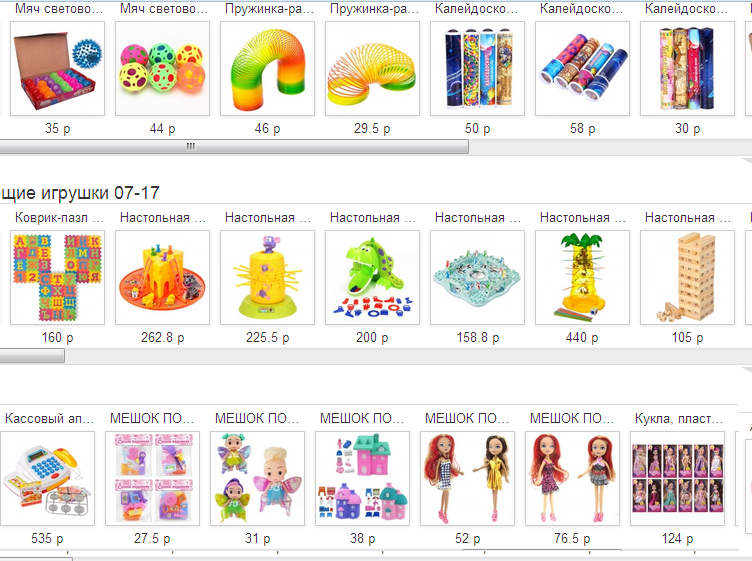Viewport: 752px width, 561px height.
Task: Click the '52 р' price
Action: (468, 538)
